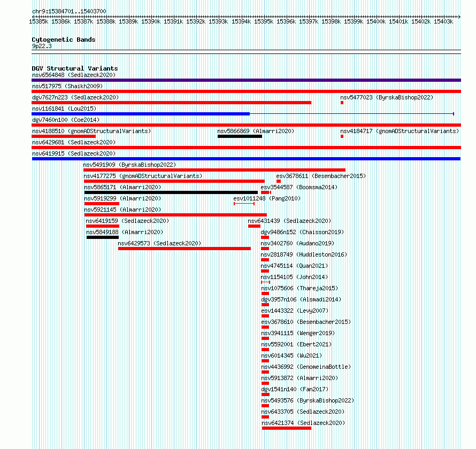The height and width of the screenshot is (449, 476).
Task: Click the red nsv6429573 variant bar
Action: [185, 249]
